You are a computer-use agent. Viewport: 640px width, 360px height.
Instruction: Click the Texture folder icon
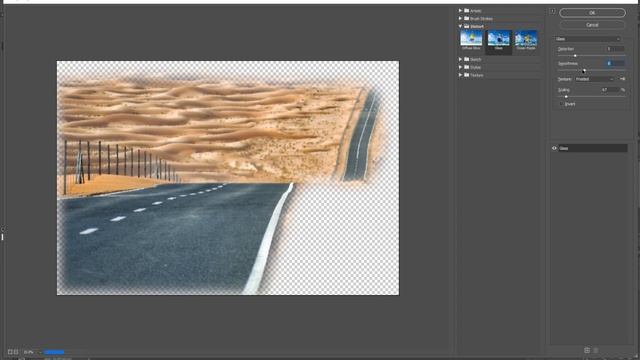(x=467, y=75)
